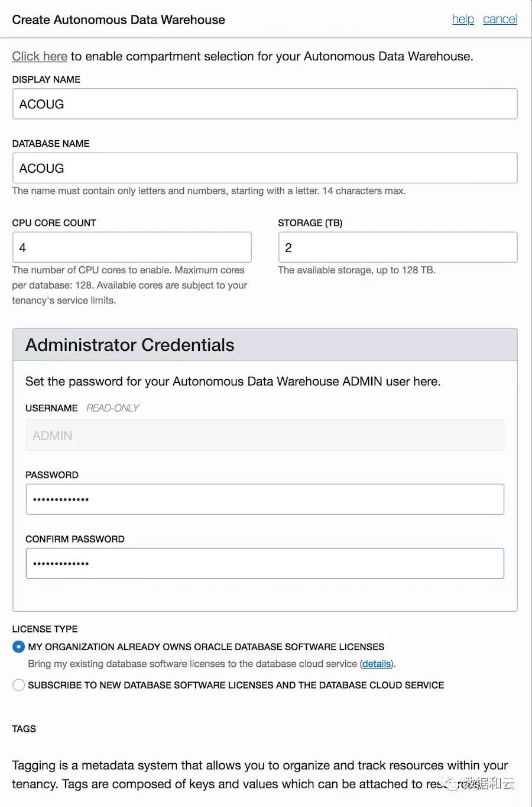The width and height of the screenshot is (532, 807).
Task: Click the TAGS section label
Action: 24,729
